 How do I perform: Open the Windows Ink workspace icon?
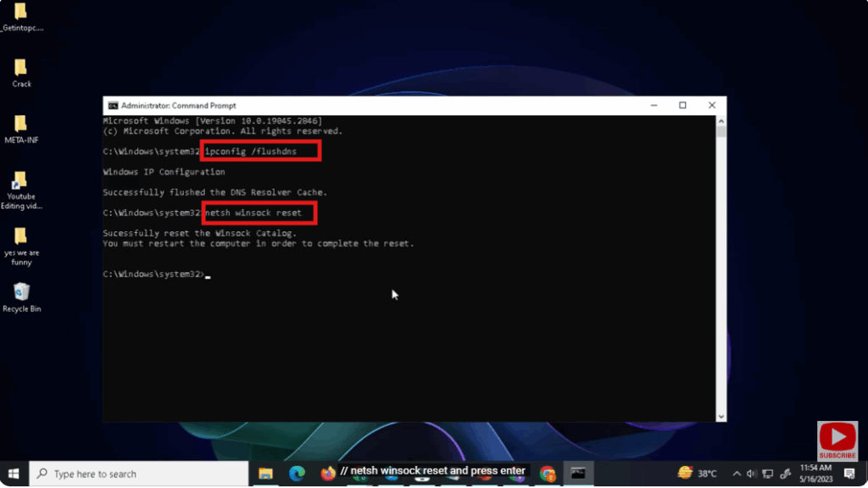coord(784,474)
